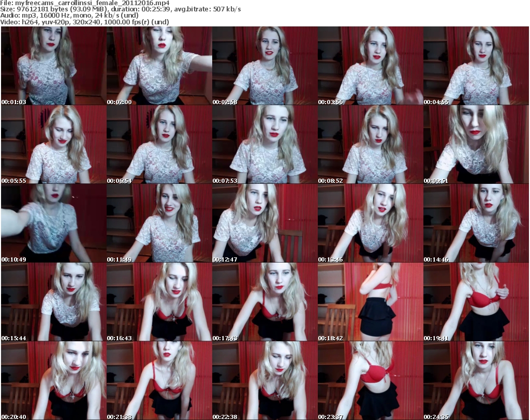This screenshot has width=530, height=420.
Task: Select the thumbnail timestamped 00:11:49
Action: click(x=159, y=223)
